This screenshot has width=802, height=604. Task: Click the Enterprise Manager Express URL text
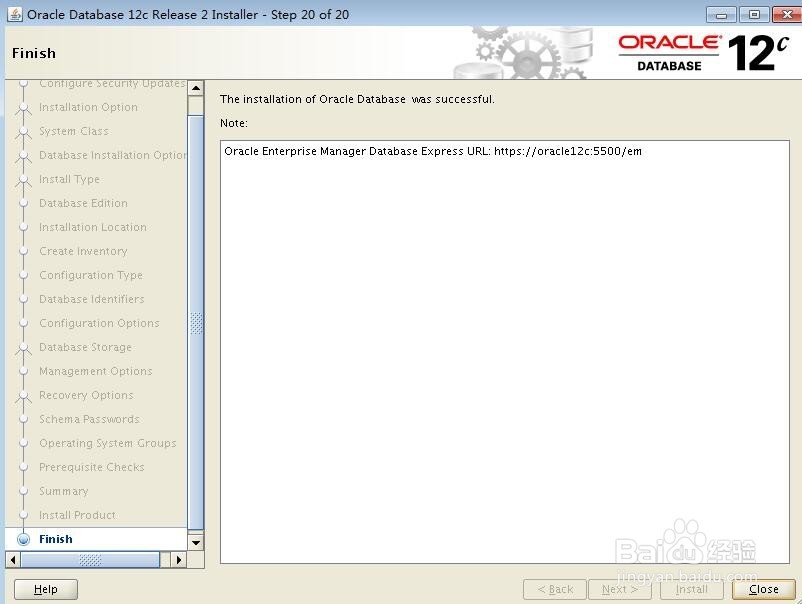pos(433,151)
